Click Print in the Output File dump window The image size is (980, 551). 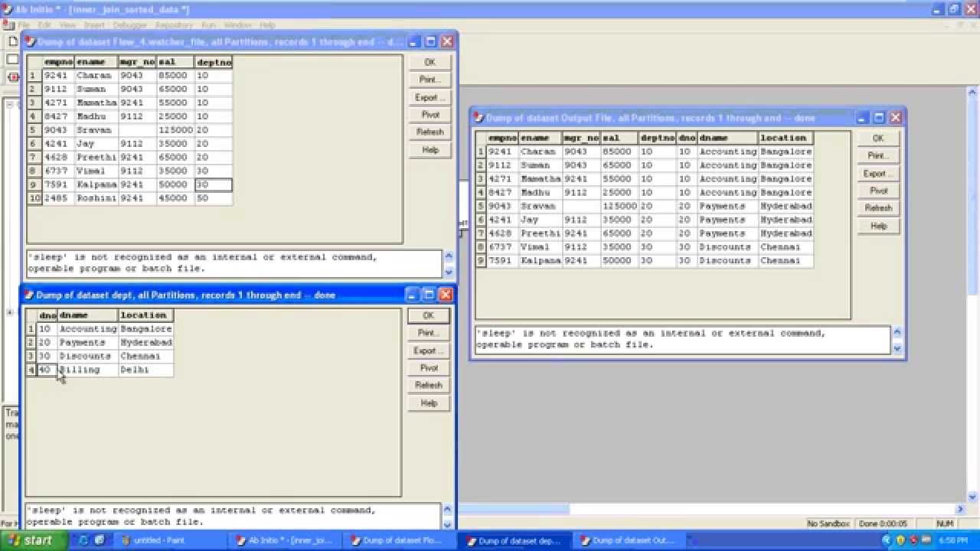[x=878, y=155]
